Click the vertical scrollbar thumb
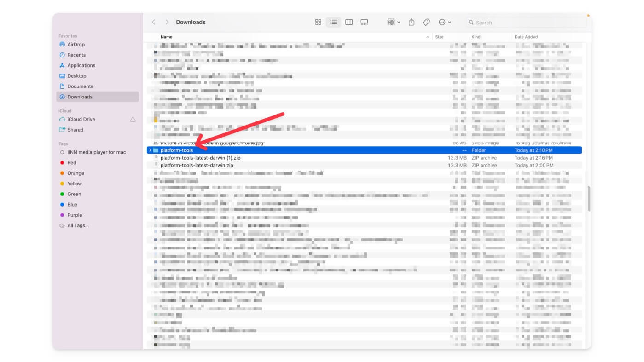The height and width of the screenshot is (362, 644). tap(589, 198)
